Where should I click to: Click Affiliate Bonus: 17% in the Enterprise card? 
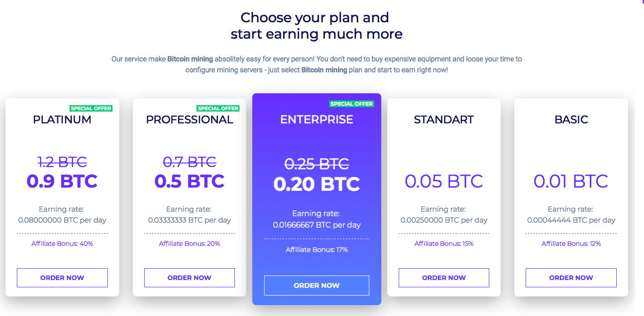pos(317,250)
